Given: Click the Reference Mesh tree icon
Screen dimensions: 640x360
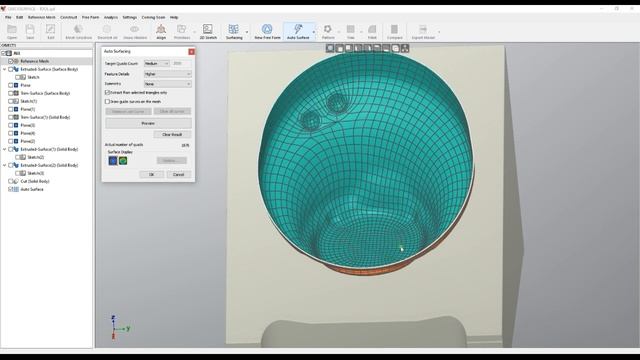Looking at the screenshot, I should 16,61.
